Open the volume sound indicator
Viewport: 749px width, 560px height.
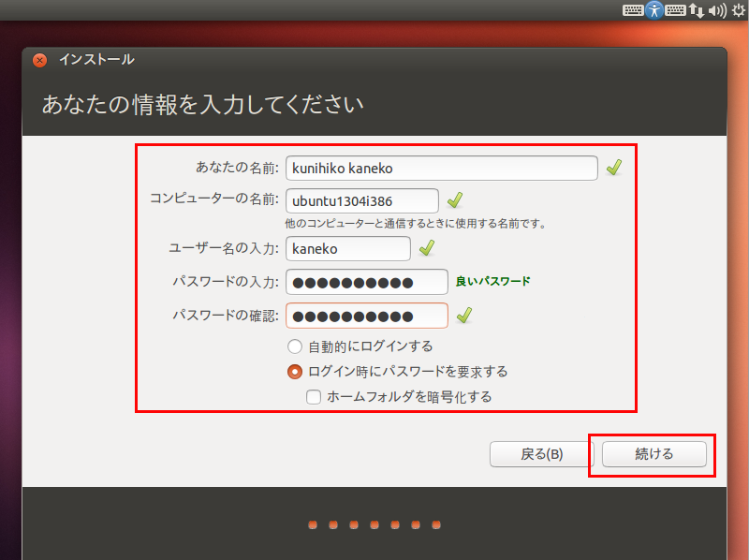[717, 10]
